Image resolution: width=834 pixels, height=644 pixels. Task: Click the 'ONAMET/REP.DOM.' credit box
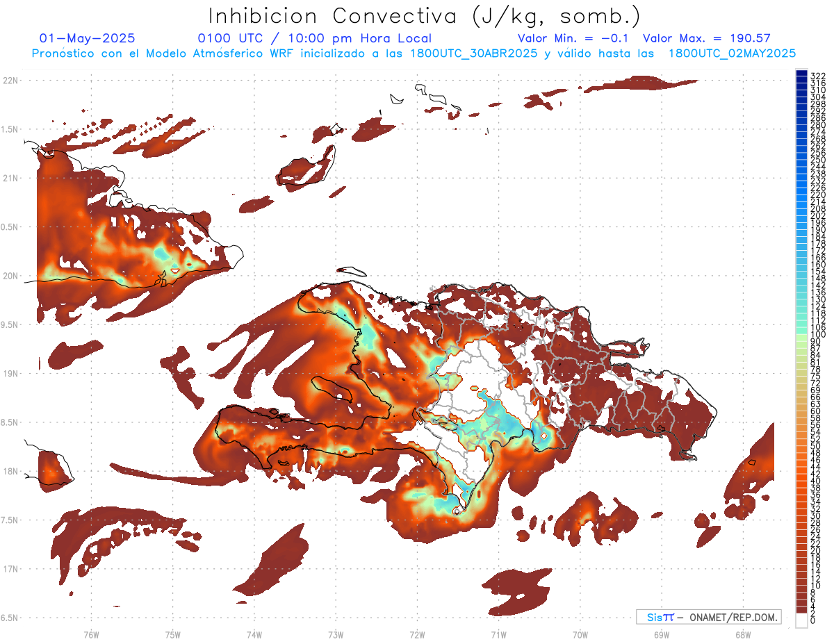(x=708, y=617)
